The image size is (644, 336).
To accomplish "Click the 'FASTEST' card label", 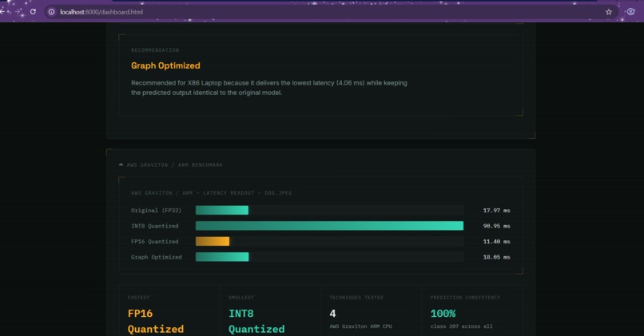I will [139, 298].
